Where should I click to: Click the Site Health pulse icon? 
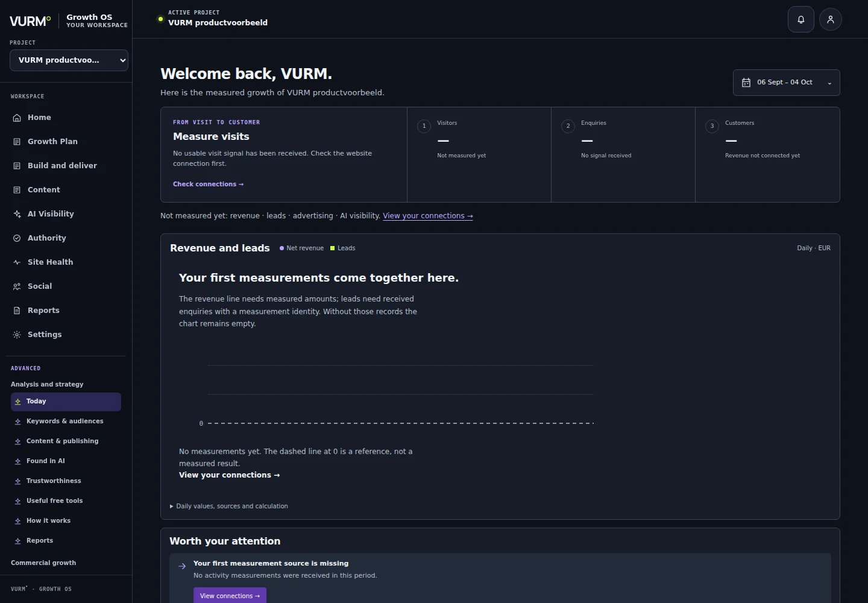(x=17, y=262)
